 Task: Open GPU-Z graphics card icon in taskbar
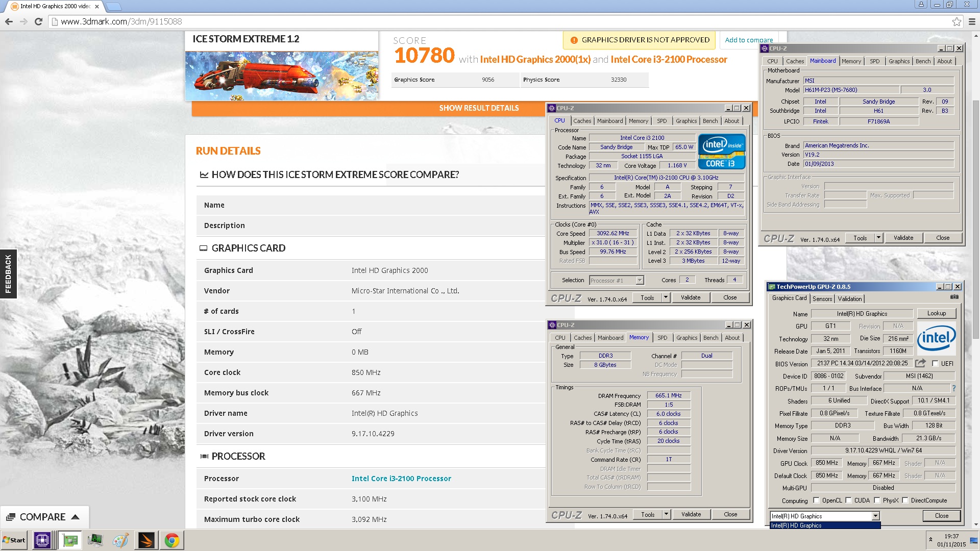tap(70, 540)
